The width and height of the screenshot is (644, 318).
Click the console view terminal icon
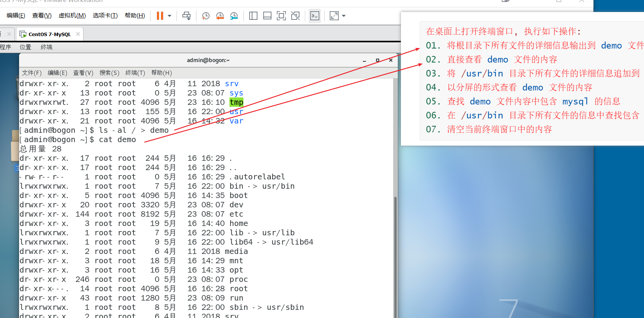click(315, 16)
